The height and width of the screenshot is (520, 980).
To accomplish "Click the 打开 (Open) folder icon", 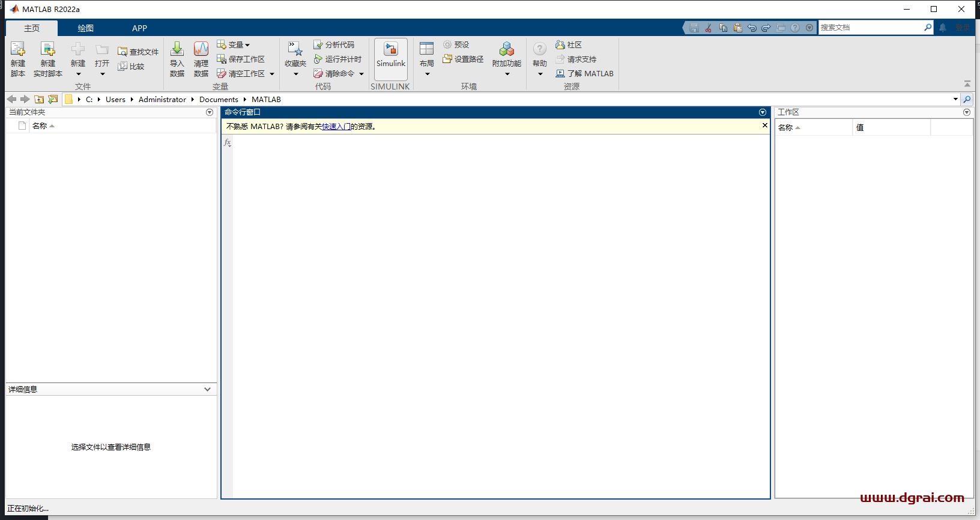I will click(x=102, y=49).
